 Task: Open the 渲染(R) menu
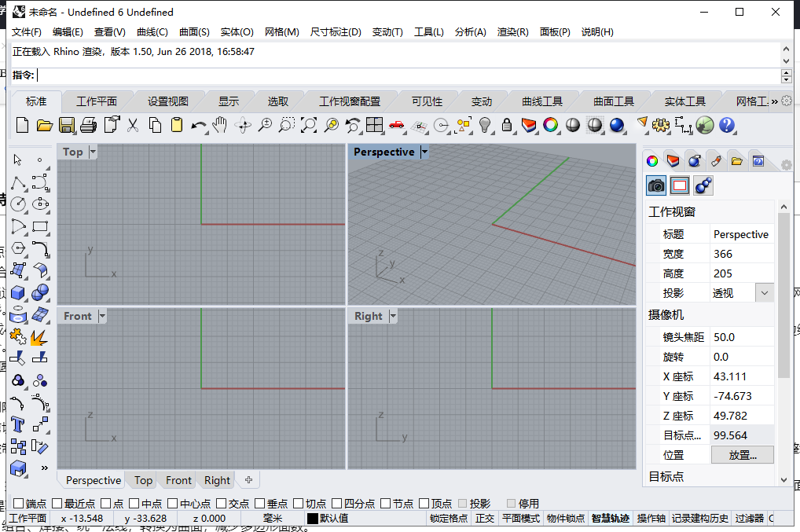click(512, 32)
